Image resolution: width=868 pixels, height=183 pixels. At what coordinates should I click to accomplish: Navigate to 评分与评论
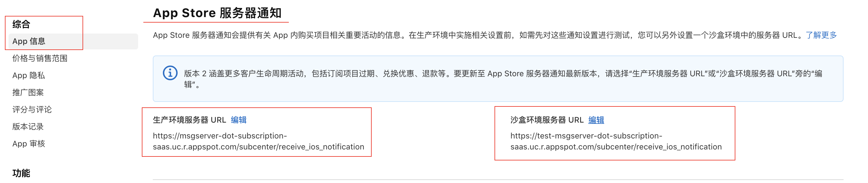[32, 110]
